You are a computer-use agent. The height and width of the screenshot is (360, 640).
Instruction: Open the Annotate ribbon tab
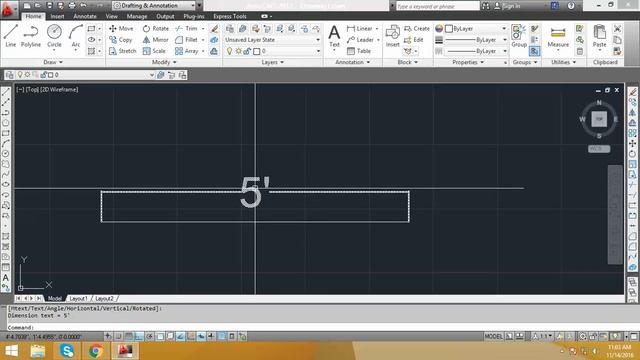click(x=85, y=16)
